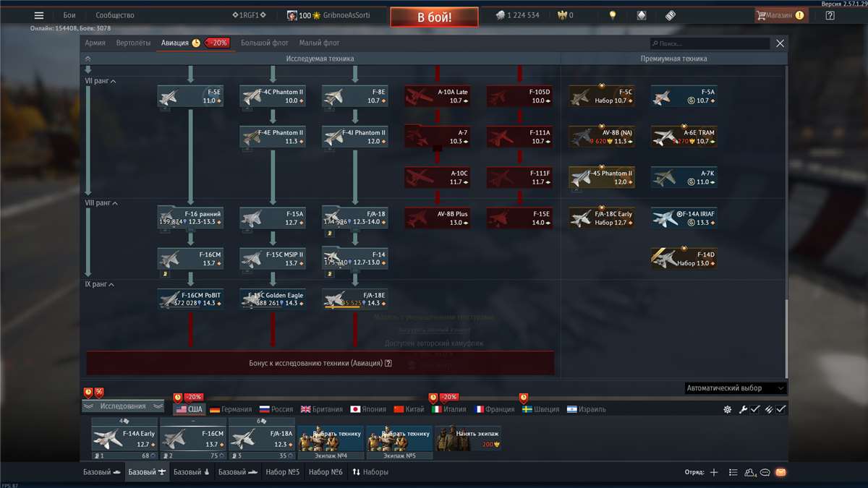This screenshot has height=488, width=868.
Task: Close the research tree window
Action: pos(780,43)
